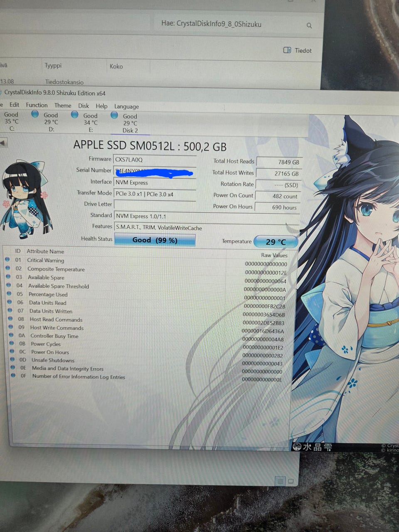Image resolution: width=399 pixels, height=532 pixels.
Task: Click the Tyyppi column header in Explorer
Action: (53, 65)
